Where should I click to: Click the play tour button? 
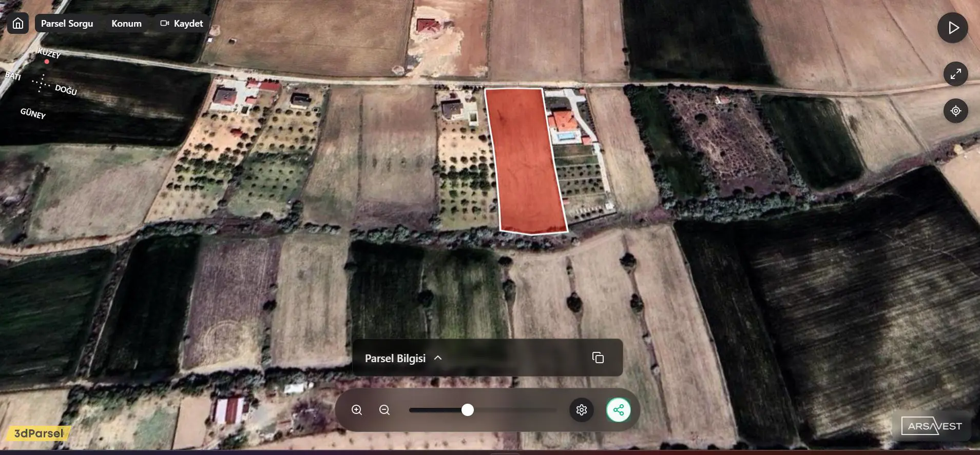953,28
